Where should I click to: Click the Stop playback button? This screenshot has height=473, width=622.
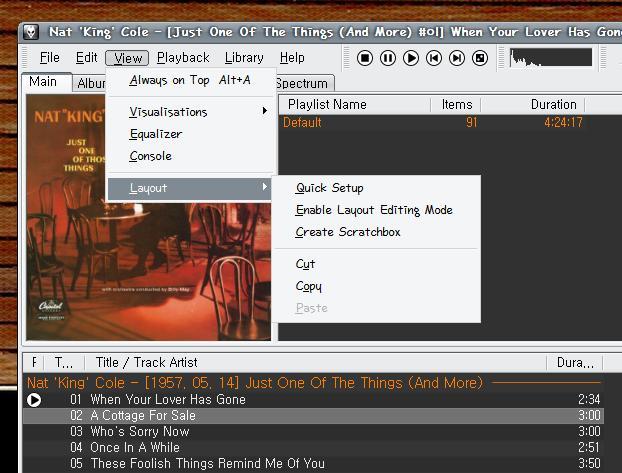[x=365, y=58]
